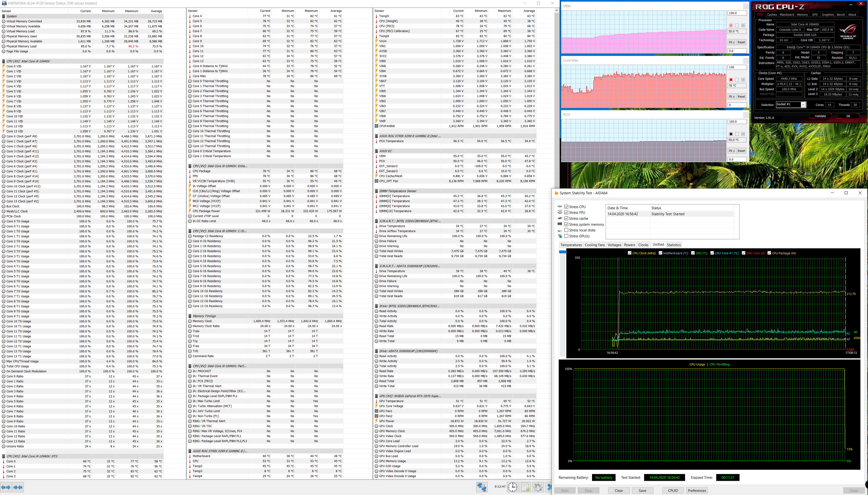Click AIDA64 flame icon in title bar

coord(556,193)
